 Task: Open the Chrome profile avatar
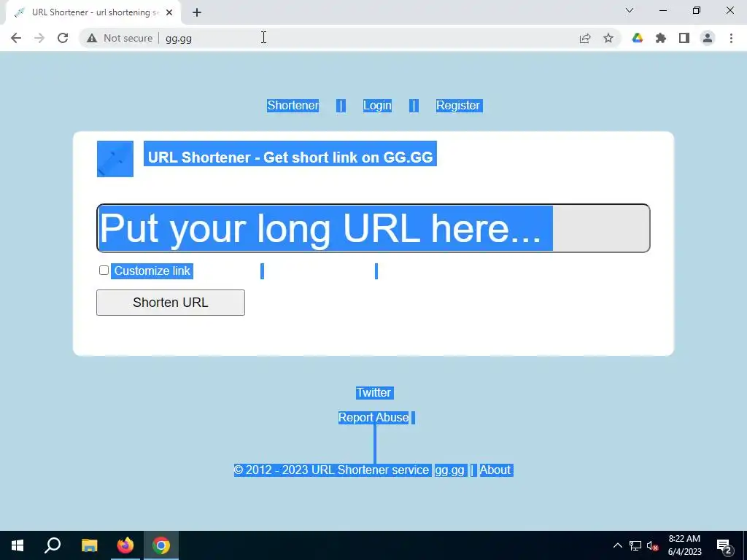click(708, 38)
